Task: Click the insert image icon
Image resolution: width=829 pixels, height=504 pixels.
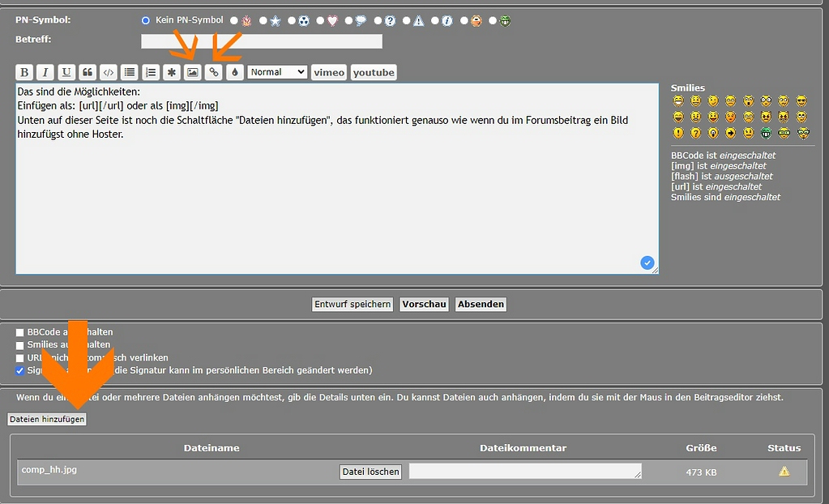Action: 192,72
